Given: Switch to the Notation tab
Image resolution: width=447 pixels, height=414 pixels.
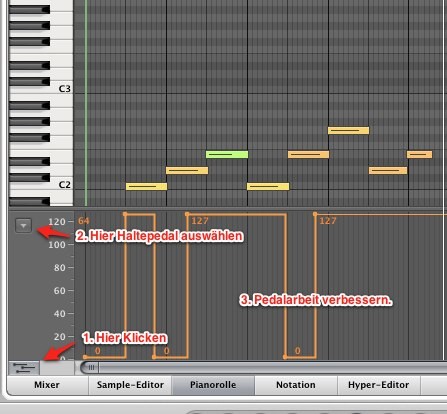Looking at the screenshot, I should [x=296, y=385].
